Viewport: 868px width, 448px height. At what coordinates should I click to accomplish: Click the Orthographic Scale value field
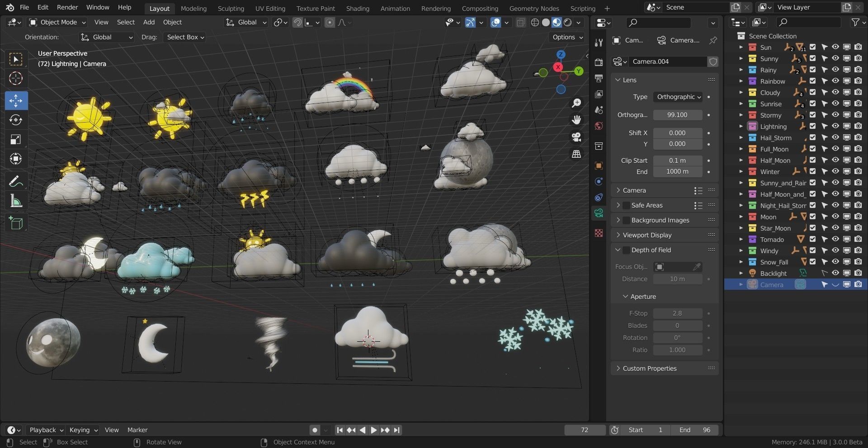(677, 115)
